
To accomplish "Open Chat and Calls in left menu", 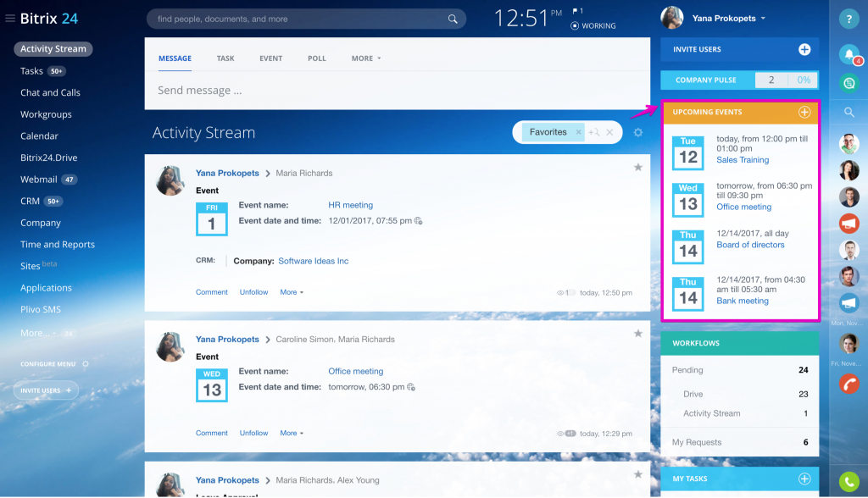I will pyautogui.click(x=50, y=92).
